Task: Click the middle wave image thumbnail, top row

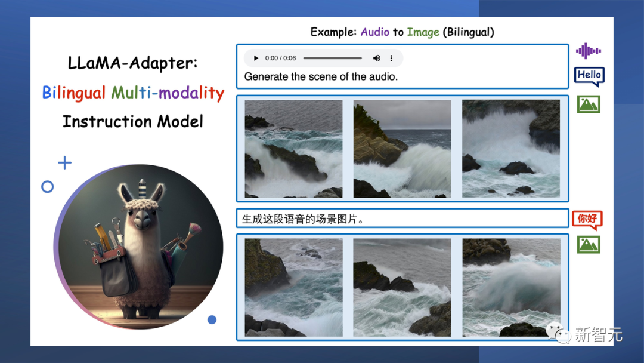Action: tap(402, 149)
